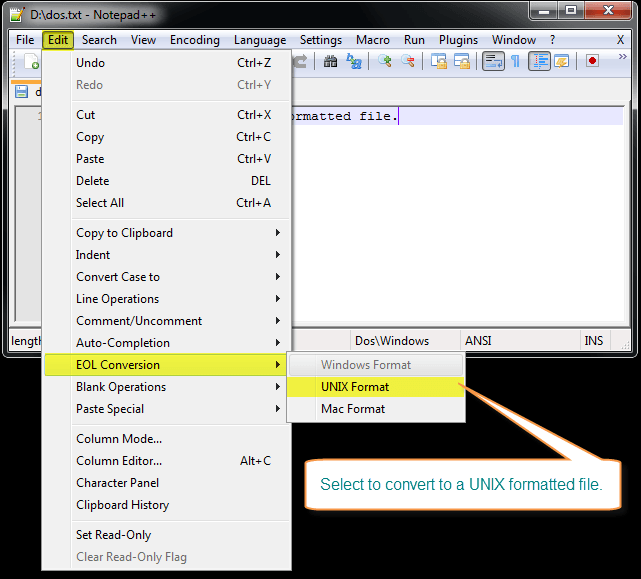This screenshot has height=579, width=641.
Task: Click the blue save icon on dos.txt tab
Action: tap(21, 92)
